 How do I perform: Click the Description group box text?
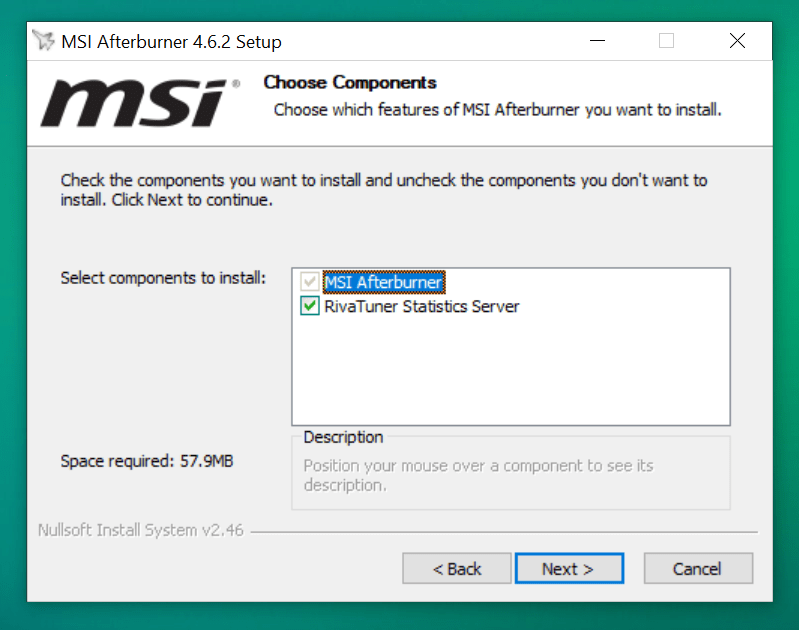(x=478, y=475)
